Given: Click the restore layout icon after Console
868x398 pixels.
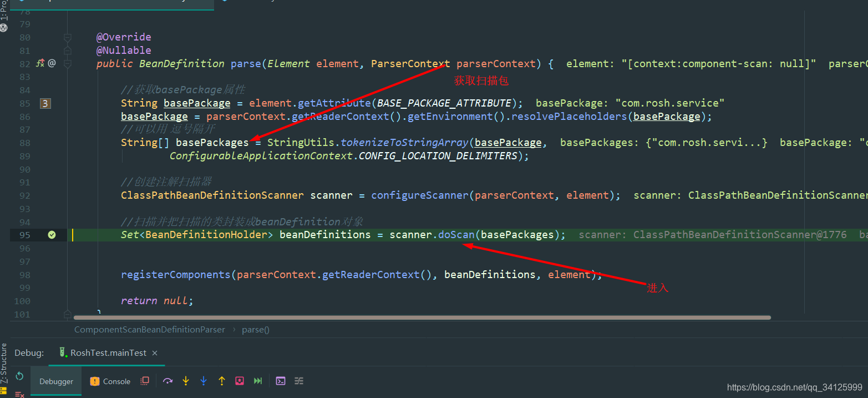Looking at the screenshot, I should (x=145, y=381).
